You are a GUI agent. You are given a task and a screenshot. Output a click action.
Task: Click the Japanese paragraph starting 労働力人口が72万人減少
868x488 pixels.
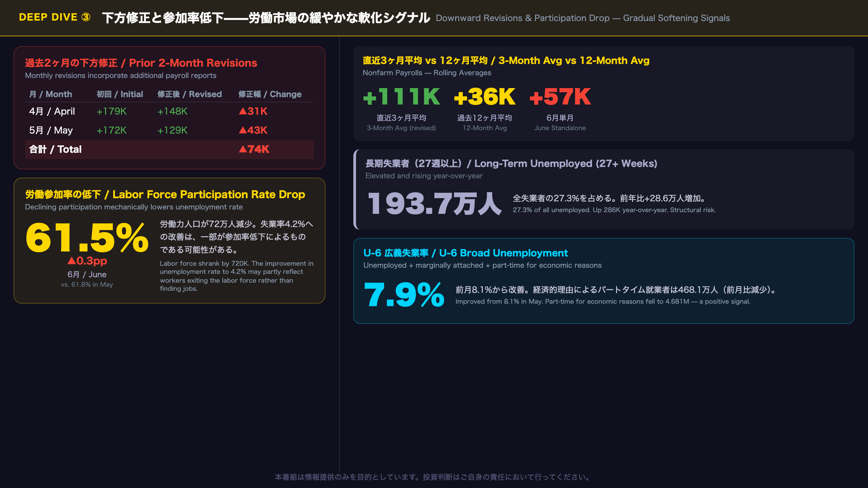coord(236,237)
